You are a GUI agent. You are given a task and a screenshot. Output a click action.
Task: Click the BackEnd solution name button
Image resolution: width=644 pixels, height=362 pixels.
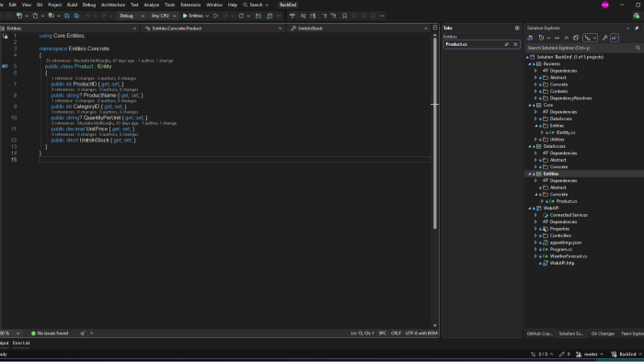(x=287, y=5)
